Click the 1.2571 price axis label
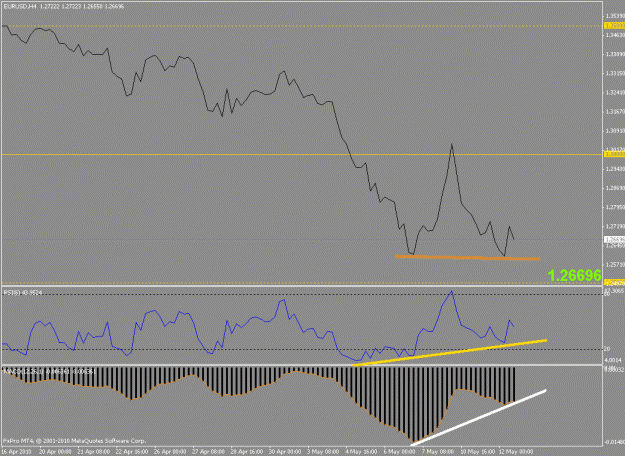The image size is (625, 456). (x=615, y=264)
